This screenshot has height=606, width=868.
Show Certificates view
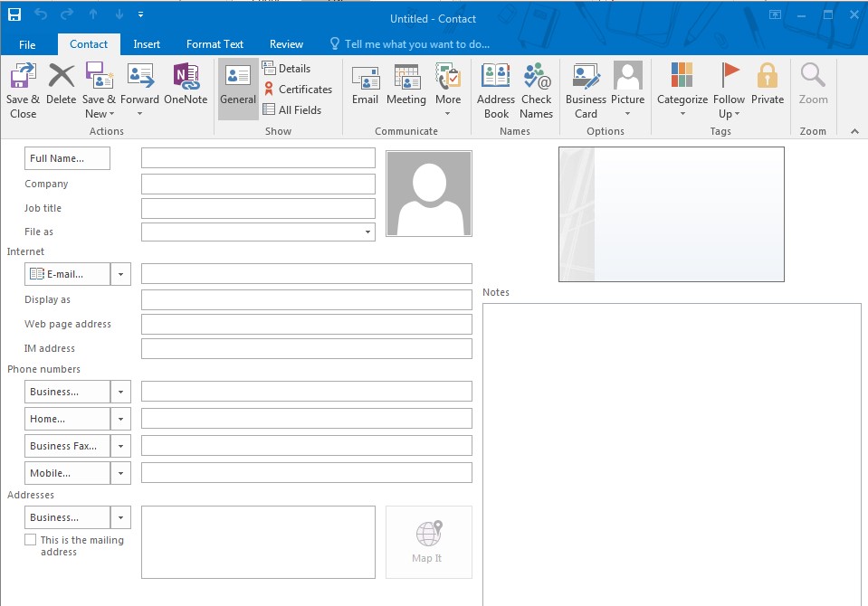[297, 90]
